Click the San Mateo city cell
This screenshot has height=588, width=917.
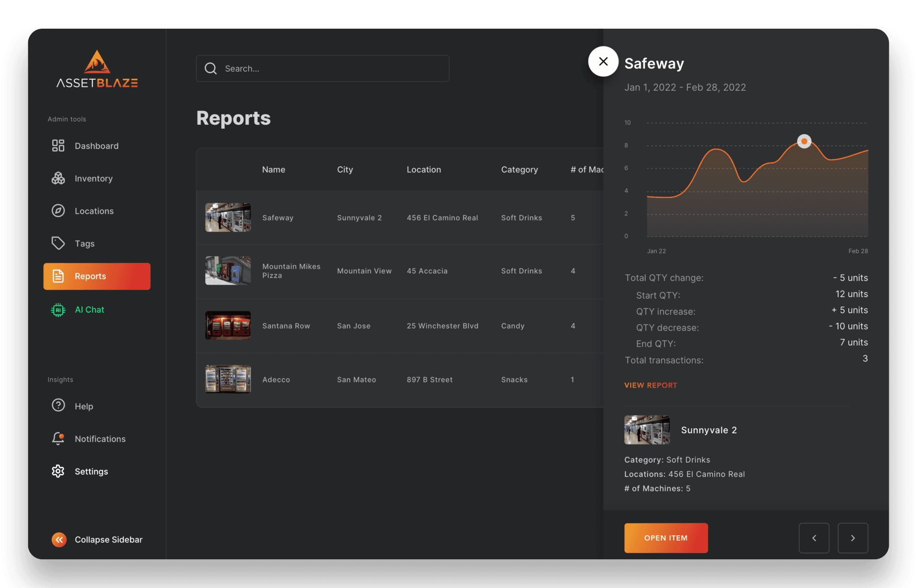point(356,380)
